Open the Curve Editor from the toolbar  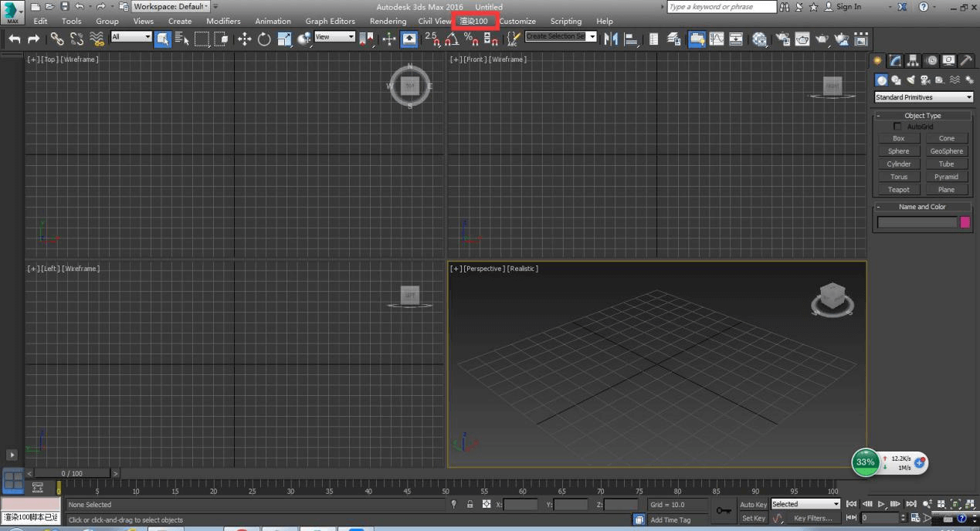tap(717, 39)
